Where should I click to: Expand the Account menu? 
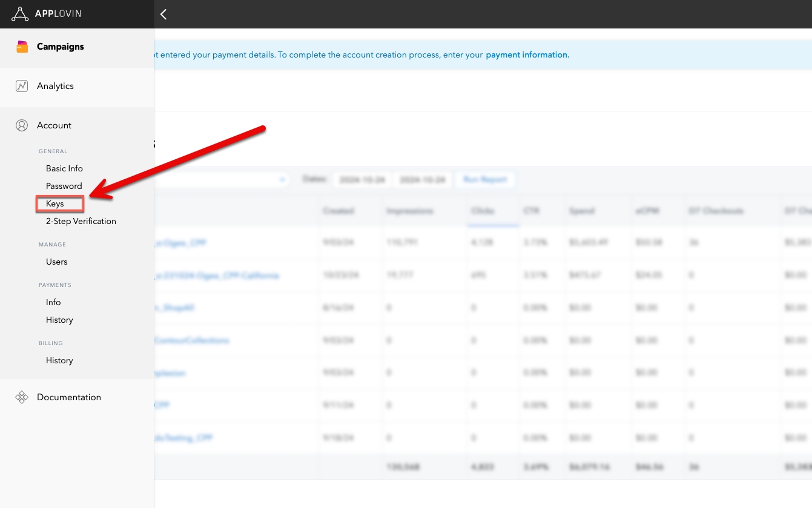[54, 125]
